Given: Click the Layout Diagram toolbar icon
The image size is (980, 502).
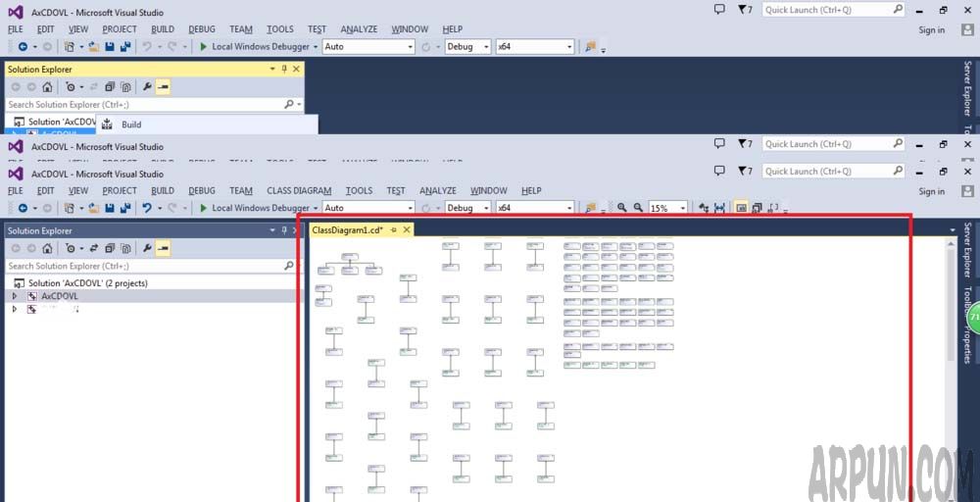Looking at the screenshot, I should click(704, 208).
